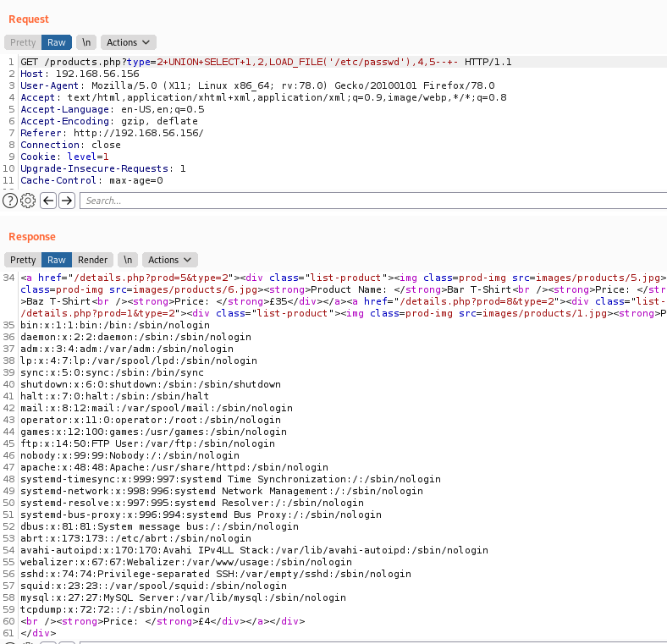667x644 pixels.
Task: Click the shutdown:x:6:0 response line
Action: [x=151, y=384]
